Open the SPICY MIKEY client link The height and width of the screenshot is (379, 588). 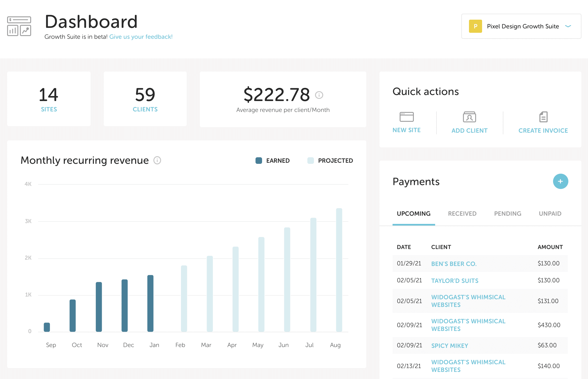(x=450, y=346)
